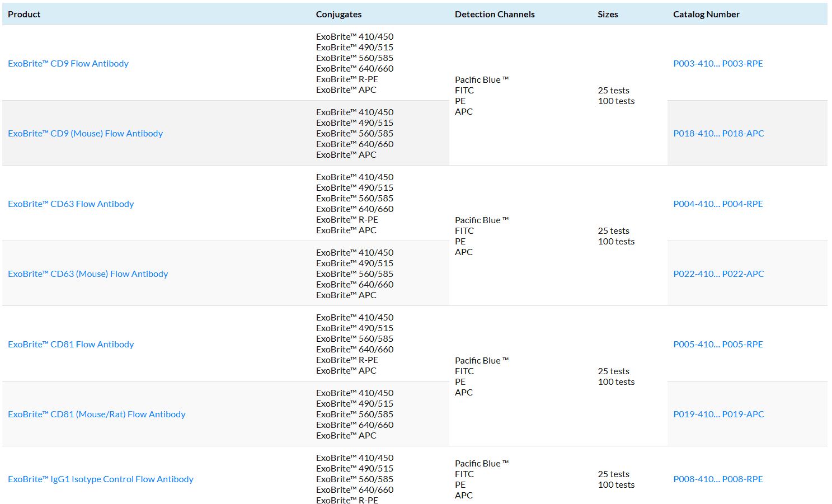The height and width of the screenshot is (504, 832).
Task: Open catalog number P018-410... P018-APC
Action: point(718,134)
